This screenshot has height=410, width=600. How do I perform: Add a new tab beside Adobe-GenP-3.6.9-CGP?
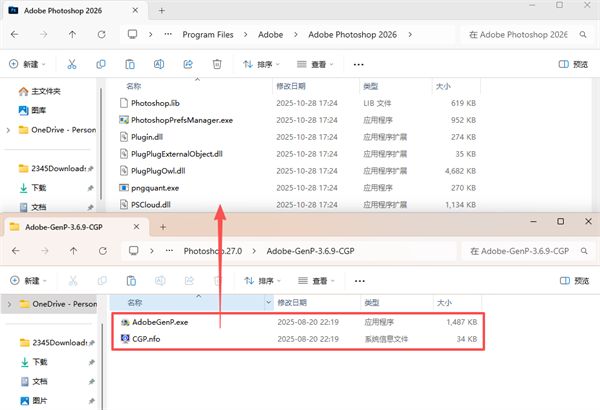(163, 227)
